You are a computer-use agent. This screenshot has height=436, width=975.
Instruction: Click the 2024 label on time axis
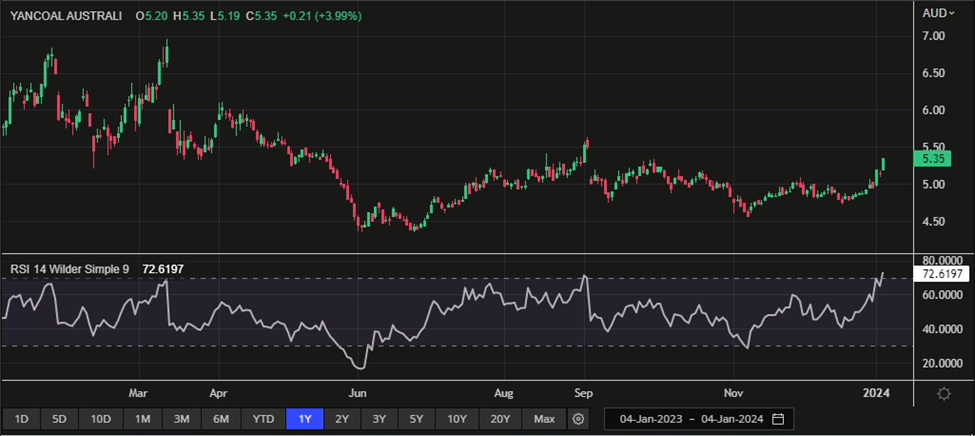pos(877,393)
